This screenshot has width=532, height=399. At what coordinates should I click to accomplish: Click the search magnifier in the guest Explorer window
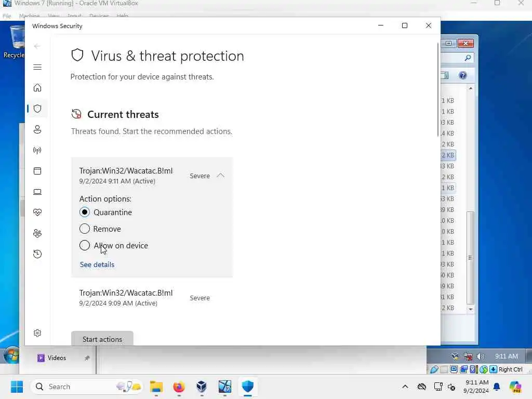[468, 58]
